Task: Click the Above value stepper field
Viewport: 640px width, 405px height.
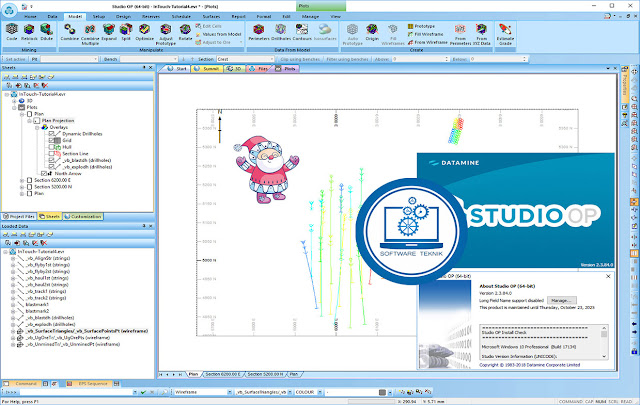Action: (x=420, y=59)
